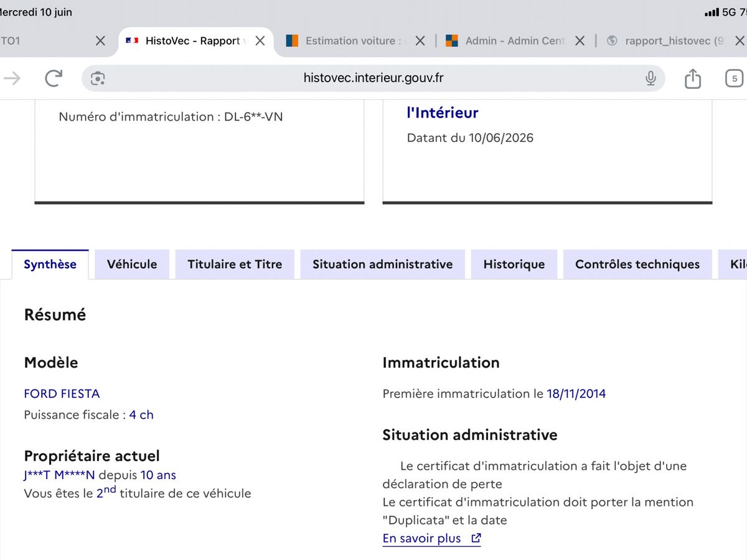This screenshot has height=560, width=747.
Task: Close the Admin - Admin Center tab
Action: (580, 41)
